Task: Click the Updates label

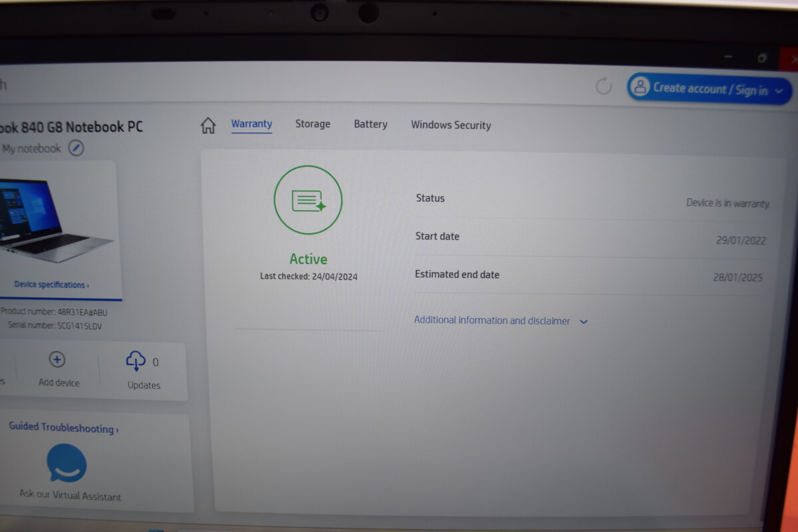Action: coord(144,385)
